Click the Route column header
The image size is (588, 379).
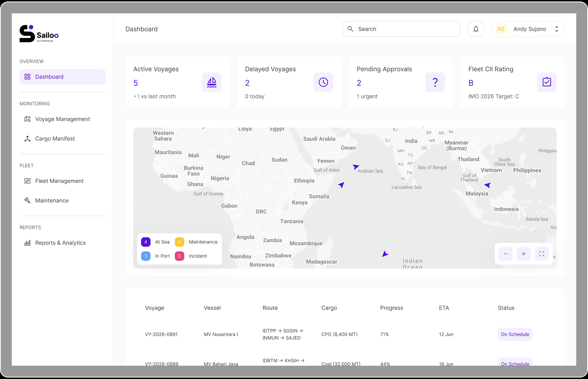[x=270, y=308]
